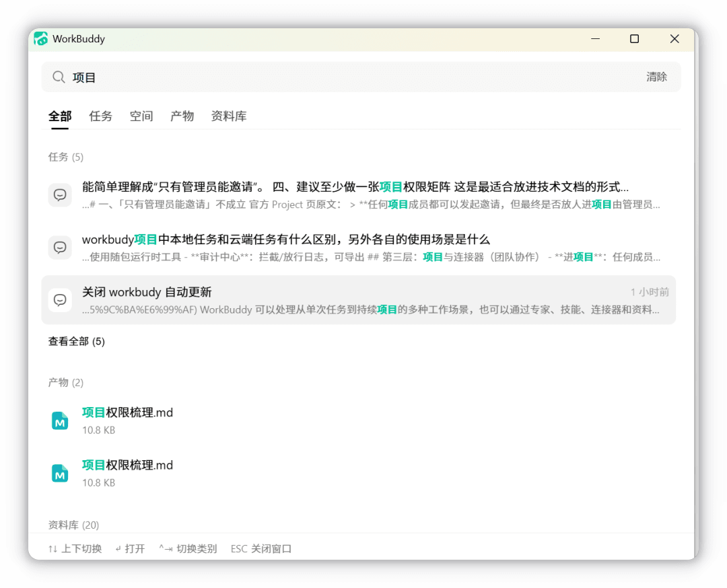
Task: Click the 上下切换 shortcut hint
Action: pos(75,548)
